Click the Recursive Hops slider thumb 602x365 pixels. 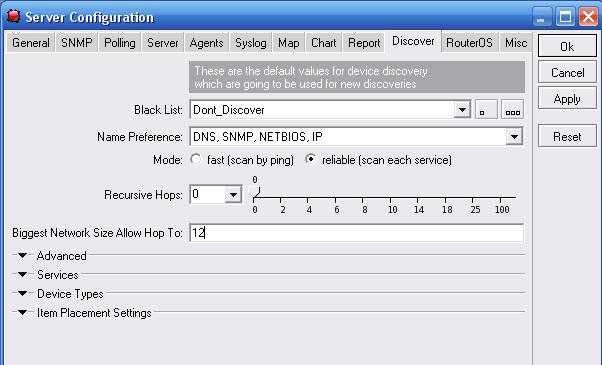(254, 192)
